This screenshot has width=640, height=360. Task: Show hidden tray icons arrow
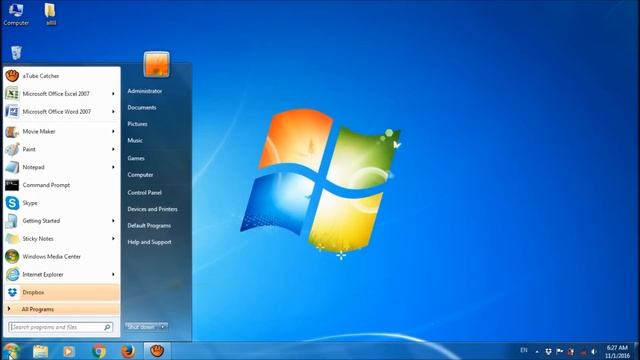pos(537,351)
